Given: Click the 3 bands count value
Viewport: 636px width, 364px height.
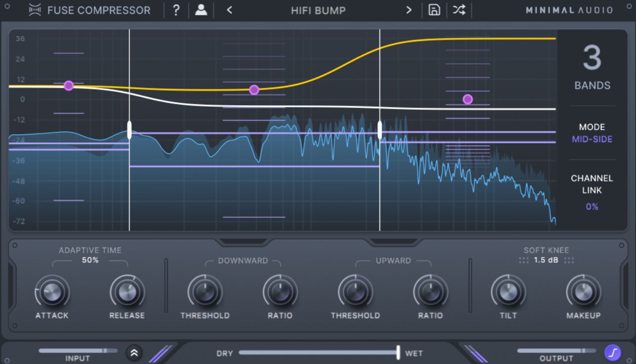Looking at the screenshot, I should click(592, 58).
